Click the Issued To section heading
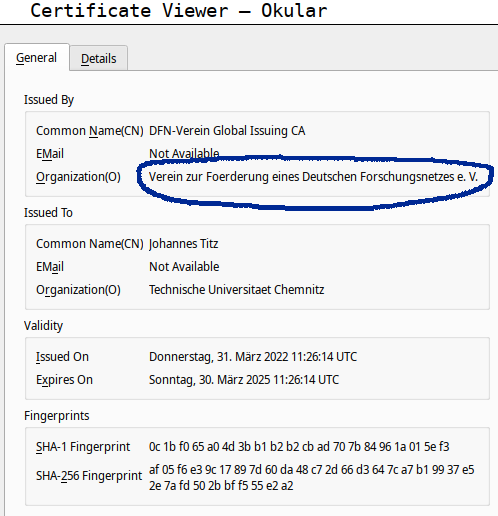The height and width of the screenshot is (516, 498). point(48,213)
